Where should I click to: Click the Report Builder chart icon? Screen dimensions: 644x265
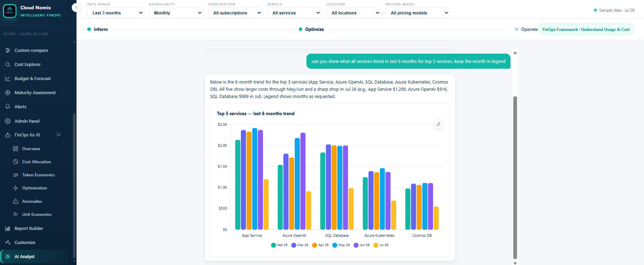pos(8,228)
